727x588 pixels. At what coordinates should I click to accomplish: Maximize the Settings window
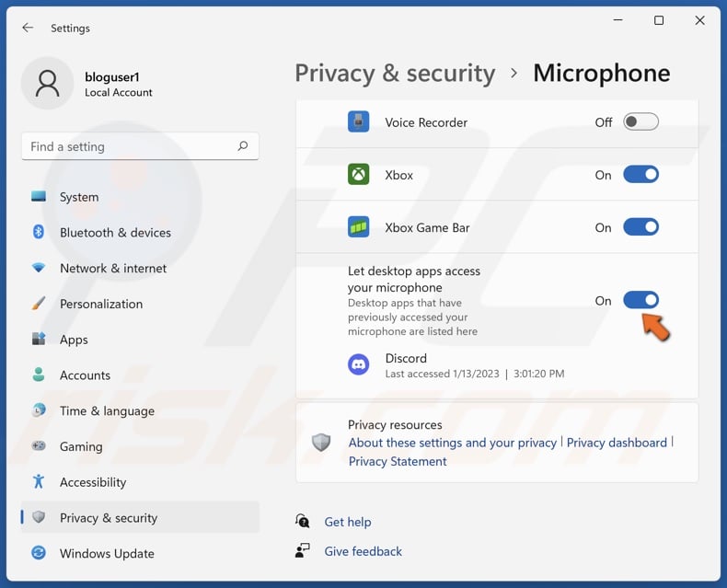[658, 20]
